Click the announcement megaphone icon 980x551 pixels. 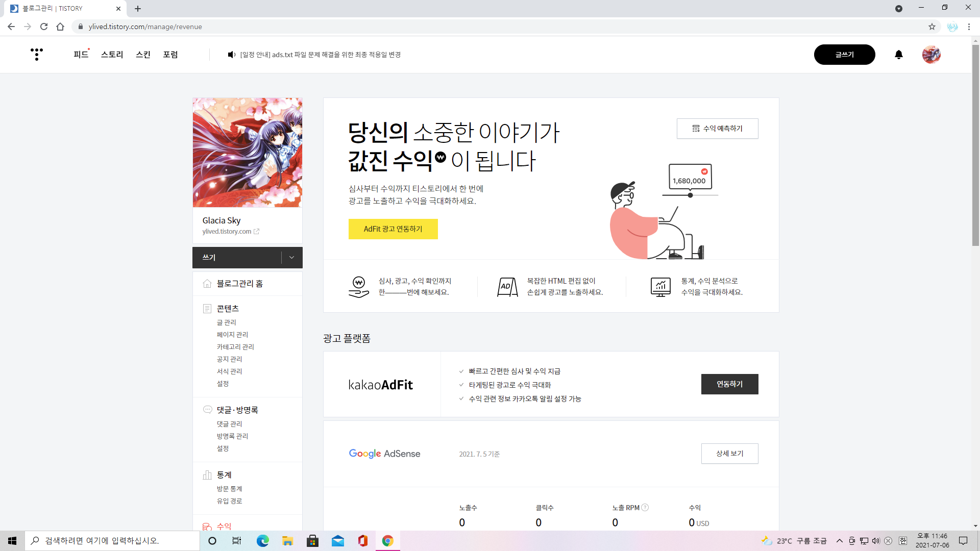pos(231,55)
